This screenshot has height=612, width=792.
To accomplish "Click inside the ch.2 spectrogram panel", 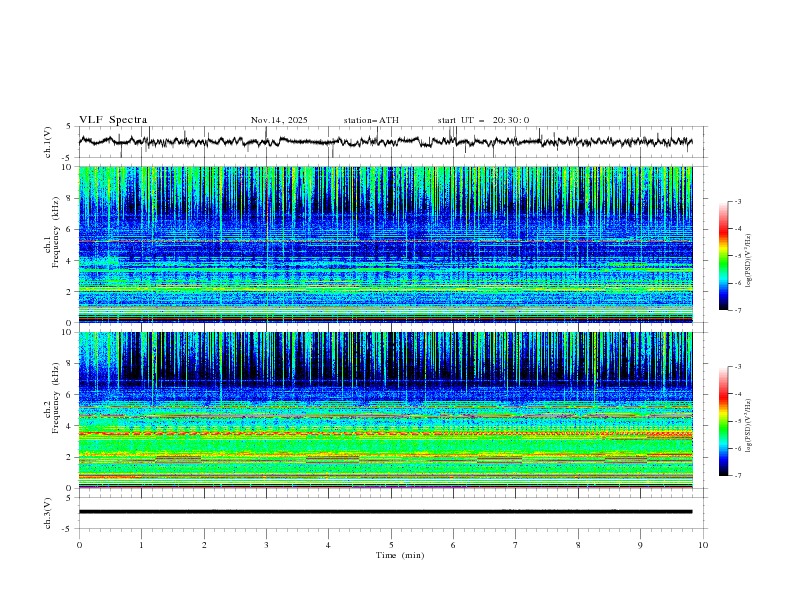I will (386, 410).
